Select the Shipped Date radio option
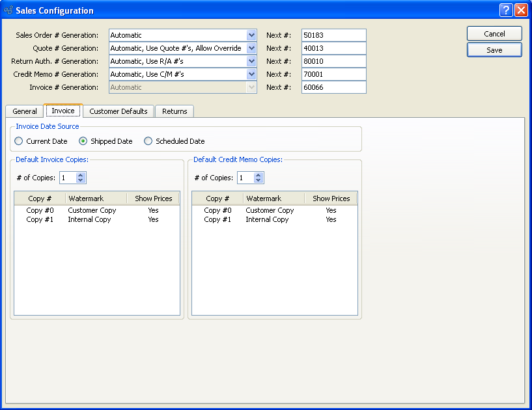The width and height of the screenshot is (532, 410). click(83, 141)
